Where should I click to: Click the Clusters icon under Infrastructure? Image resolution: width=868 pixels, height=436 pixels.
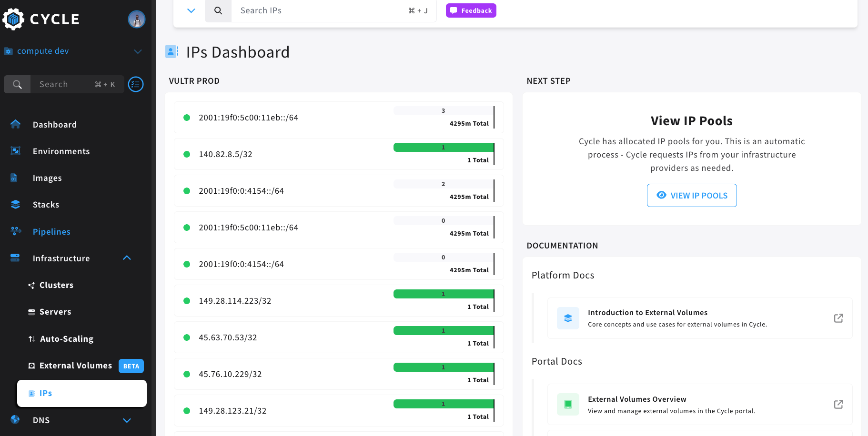tap(30, 285)
